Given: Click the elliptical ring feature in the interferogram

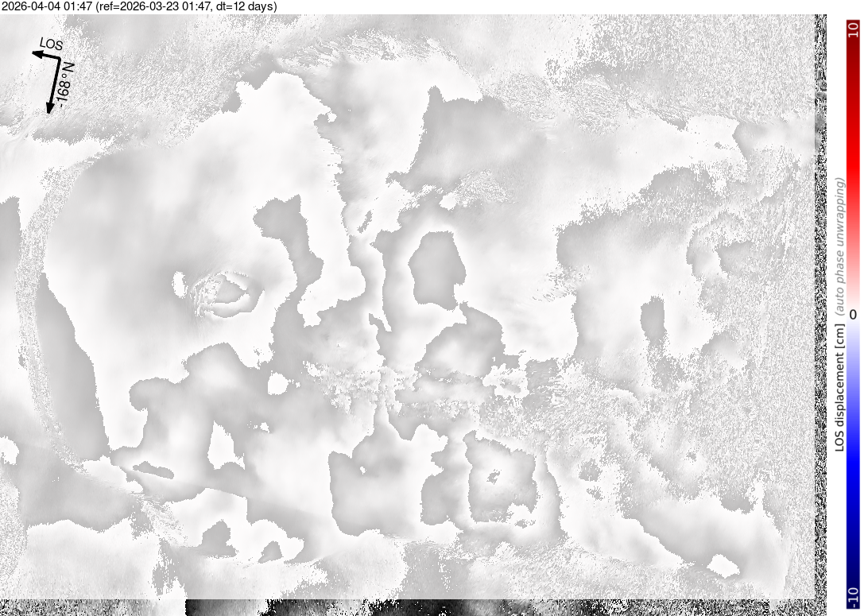Looking at the screenshot, I should point(226,292).
